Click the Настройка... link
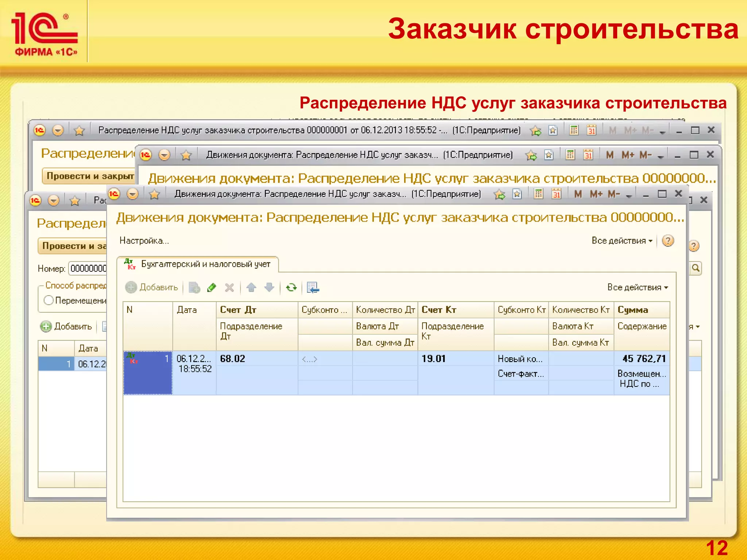Screen dimensions: 747x560 (x=144, y=241)
